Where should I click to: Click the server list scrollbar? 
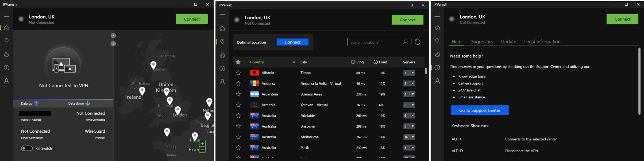(x=426, y=71)
